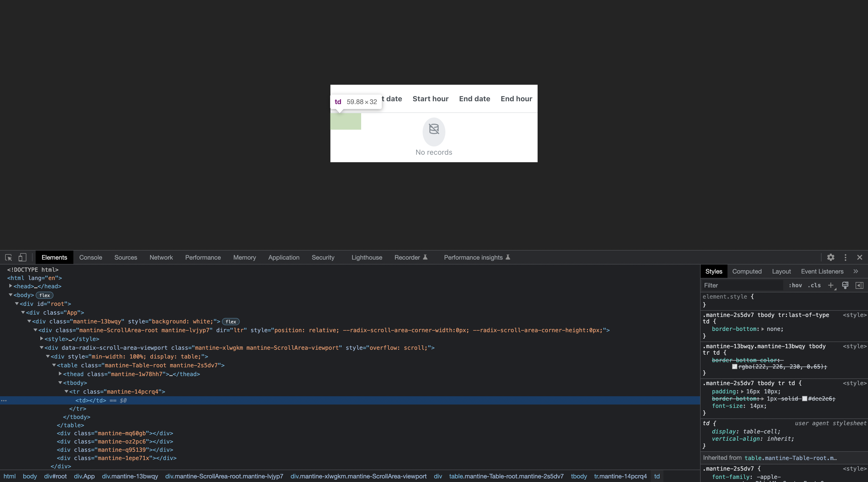Expand the head element in the DOM tree
Viewport: 868px width, 482px height.
[10, 286]
